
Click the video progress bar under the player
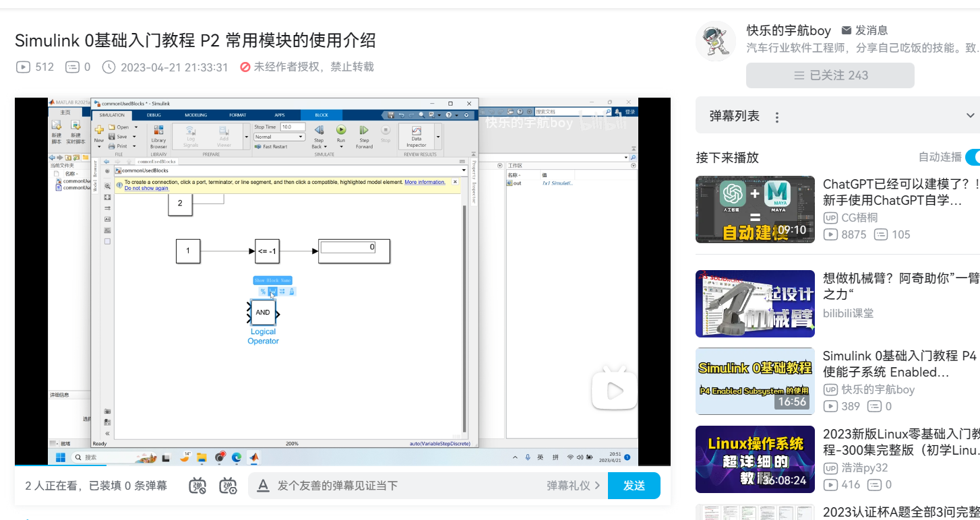pos(342,466)
